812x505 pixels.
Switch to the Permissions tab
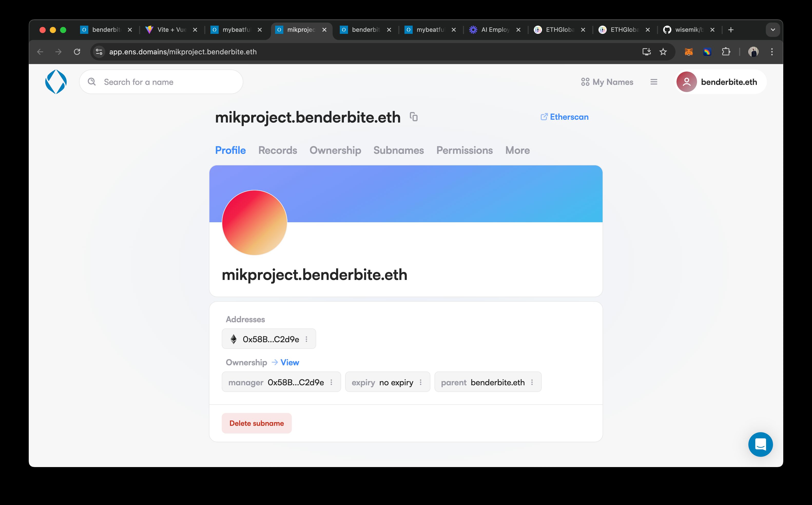[x=464, y=150]
